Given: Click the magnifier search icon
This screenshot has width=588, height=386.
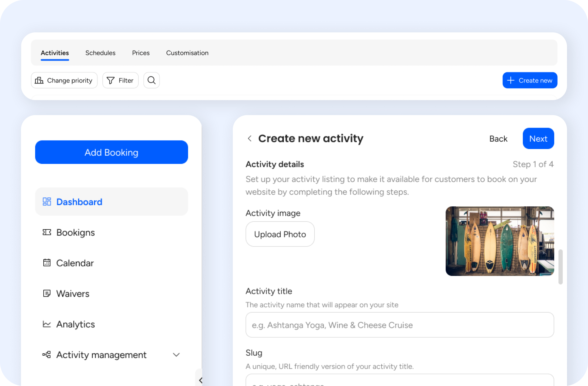Looking at the screenshot, I should pos(151,80).
